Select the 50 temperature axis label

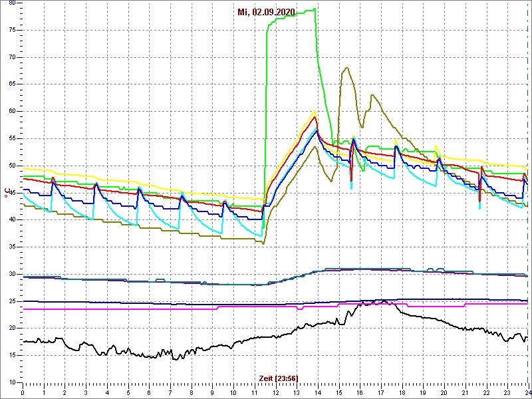coord(11,166)
